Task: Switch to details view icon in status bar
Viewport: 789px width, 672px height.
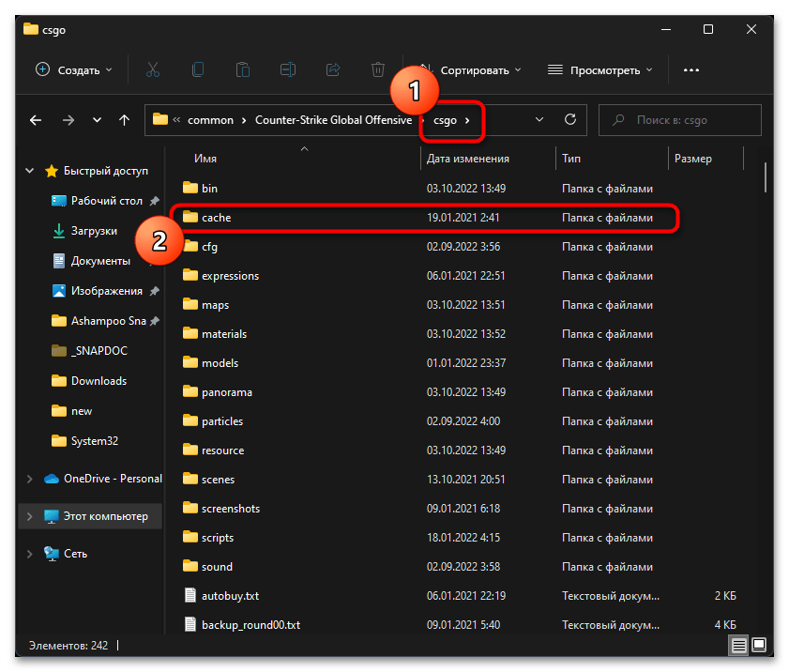Action: pyautogui.click(x=738, y=646)
